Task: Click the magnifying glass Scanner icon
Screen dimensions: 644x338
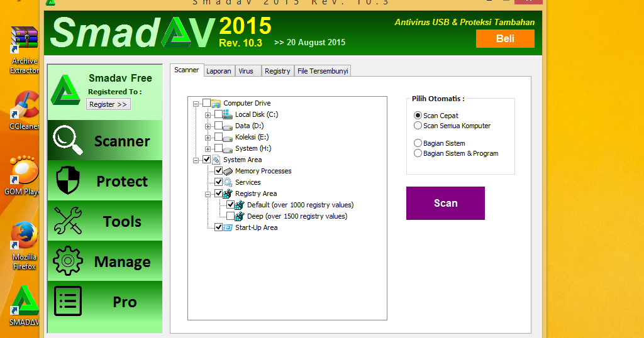Action: click(68, 140)
